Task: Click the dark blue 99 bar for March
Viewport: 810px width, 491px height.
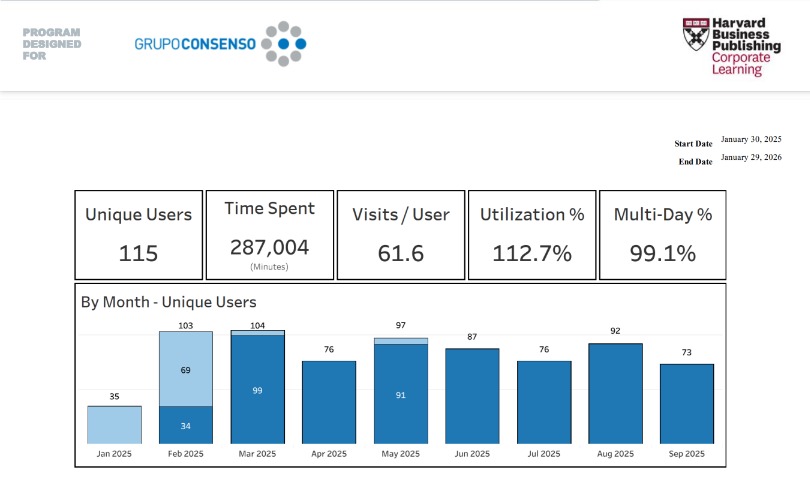Action: (257, 390)
